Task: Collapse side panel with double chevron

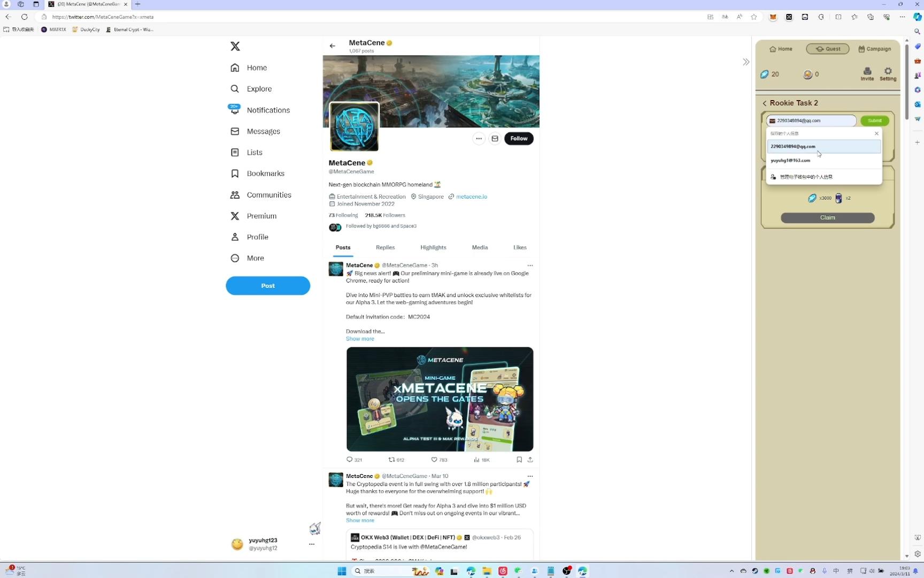Action: 746,62
